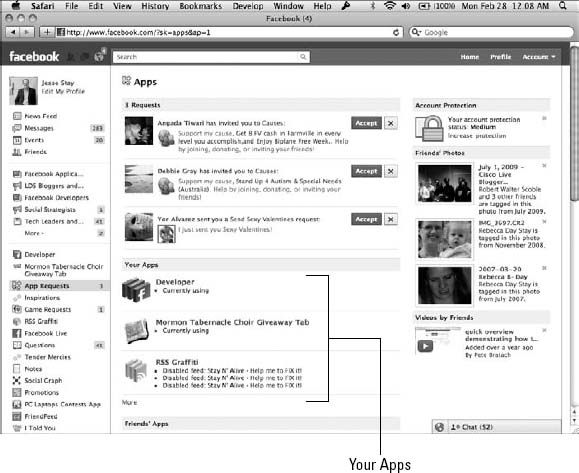
Task: Expand the Account dropdown menu
Action: click(x=539, y=57)
